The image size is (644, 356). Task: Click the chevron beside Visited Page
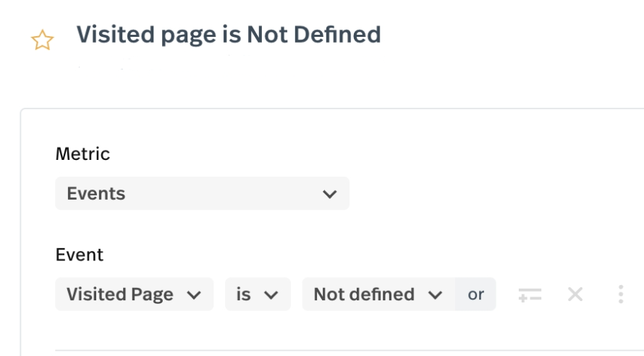point(193,295)
